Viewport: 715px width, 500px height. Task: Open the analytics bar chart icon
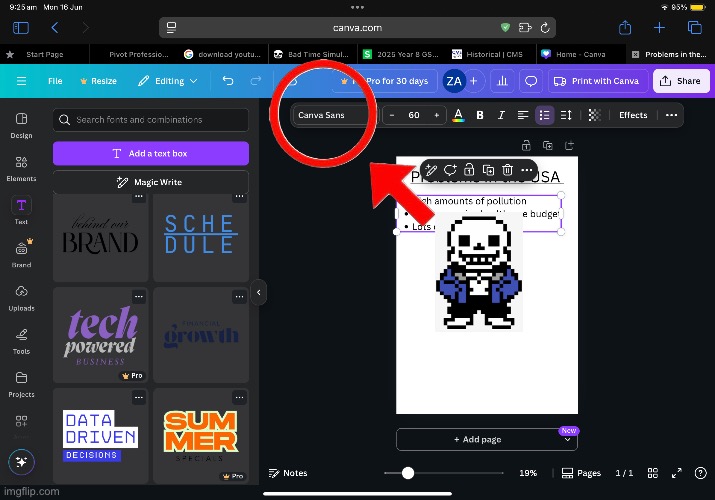[x=502, y=81]
